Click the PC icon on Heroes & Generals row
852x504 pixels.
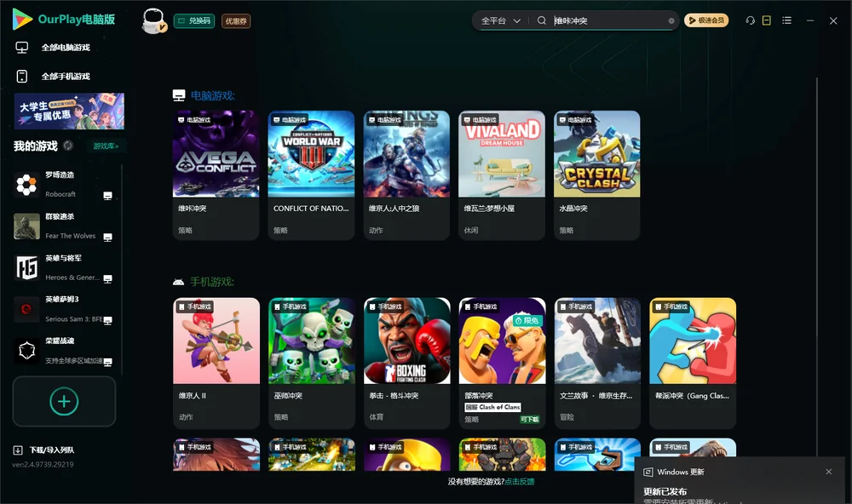(107, 278)
